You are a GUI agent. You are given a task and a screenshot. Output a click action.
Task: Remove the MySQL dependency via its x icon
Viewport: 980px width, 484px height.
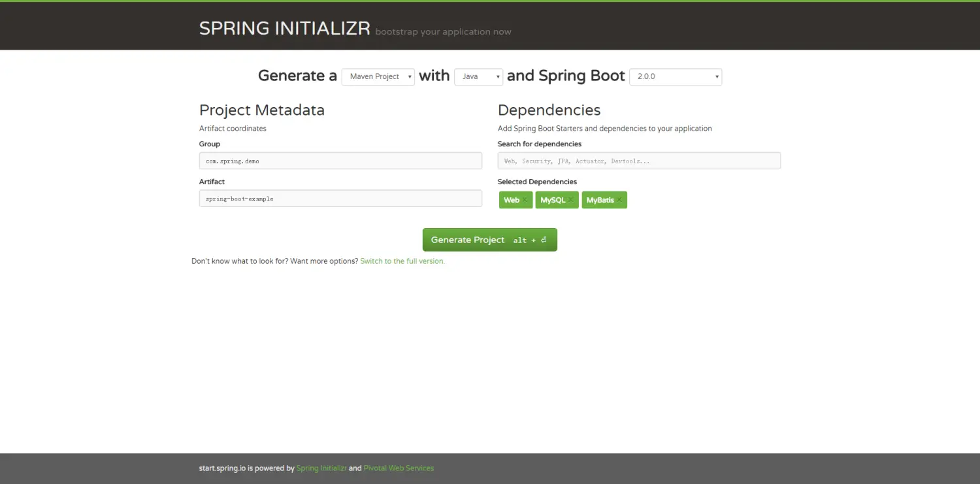(x=570, y=200)
